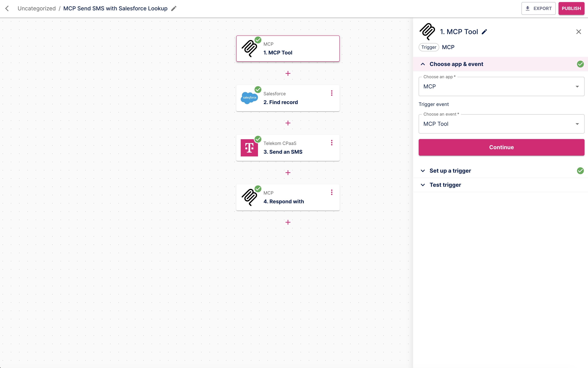This screenshot has width=588, height=368.
Task: Click the Continue button
Action: click(501, 147)
